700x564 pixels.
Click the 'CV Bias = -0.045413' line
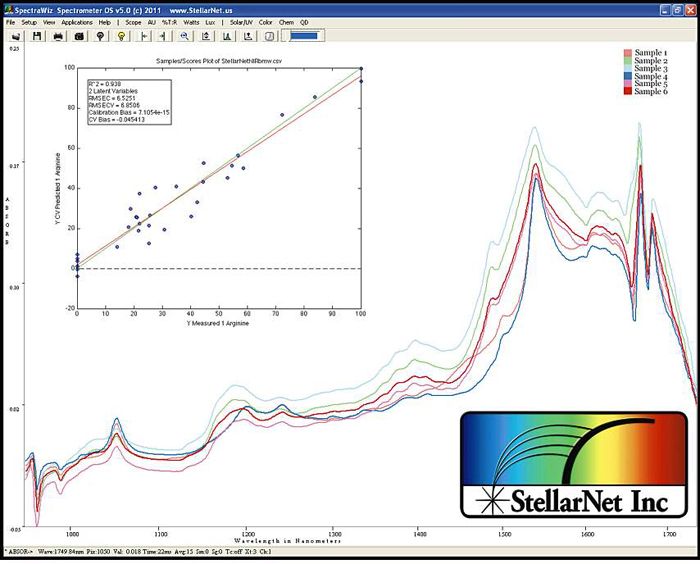pyautogui.click(x=116, y=120)
